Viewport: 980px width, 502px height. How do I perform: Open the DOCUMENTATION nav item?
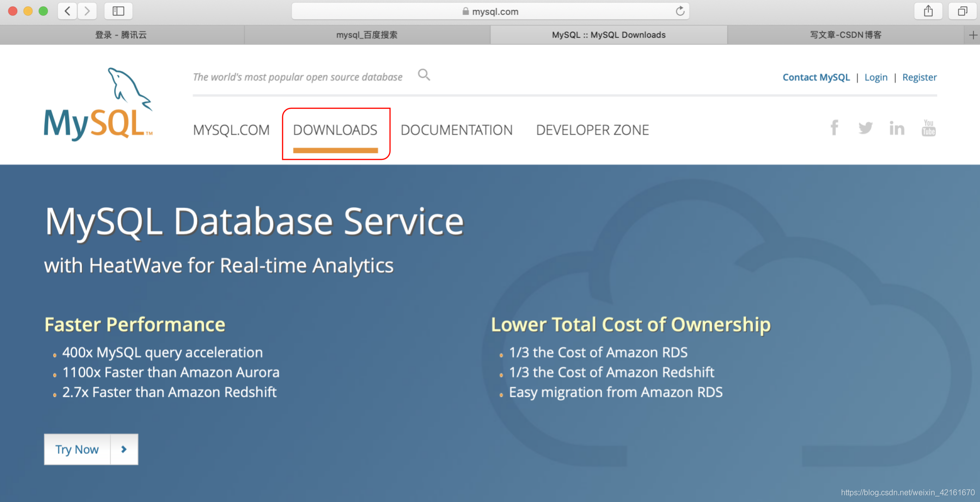(x=457, y=130)
